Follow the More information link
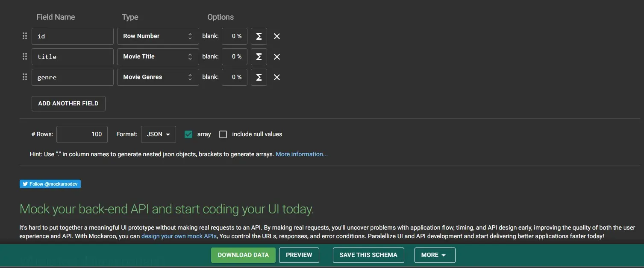Viewport: 644px width, 268px height. pyautogui.click(x=301, y=154)
